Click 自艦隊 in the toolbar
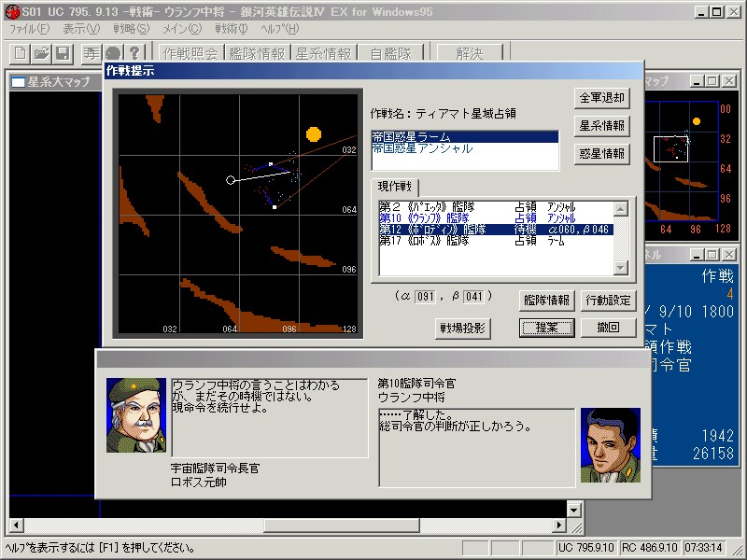Viewport: 747px width, 560px height. pos(390,53)
